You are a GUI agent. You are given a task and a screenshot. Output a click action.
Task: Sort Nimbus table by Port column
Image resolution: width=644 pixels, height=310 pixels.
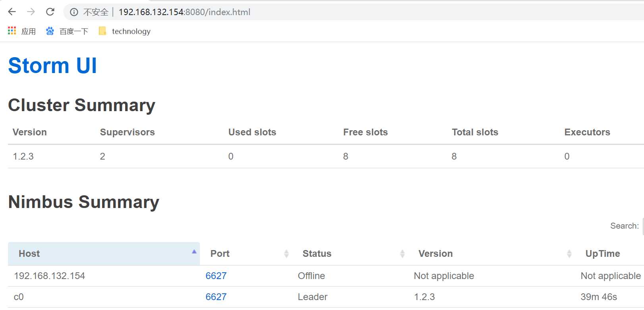pyautogui.click(x=246, y=254)
